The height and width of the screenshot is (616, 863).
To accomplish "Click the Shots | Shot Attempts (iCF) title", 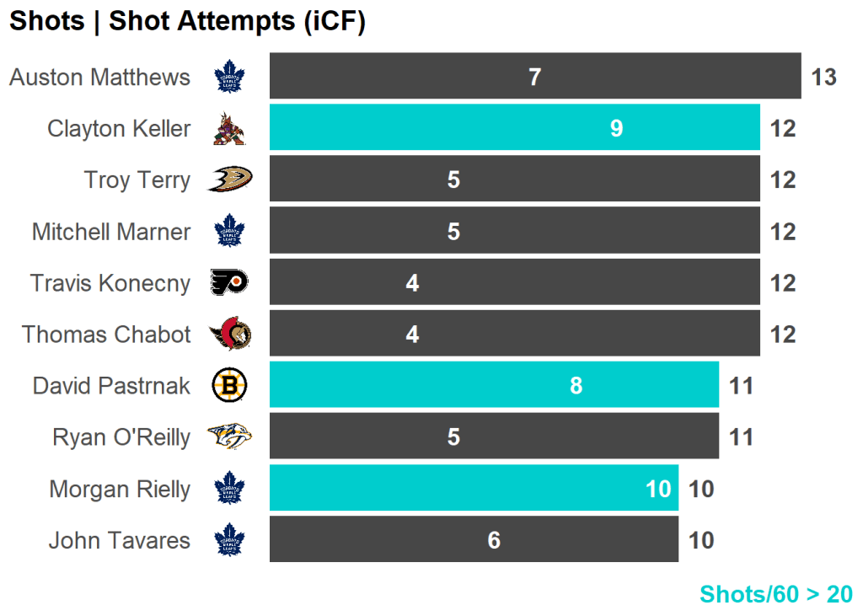I will pos(187,22).
